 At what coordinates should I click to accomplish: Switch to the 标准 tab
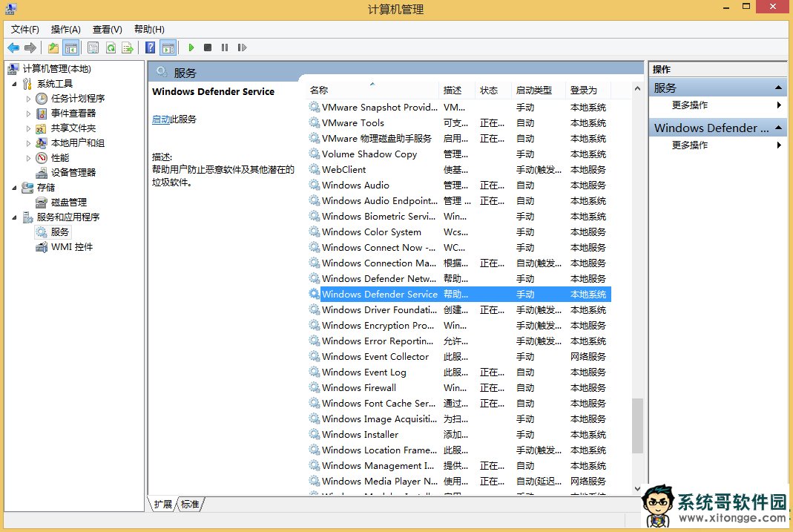pos(190,505)
